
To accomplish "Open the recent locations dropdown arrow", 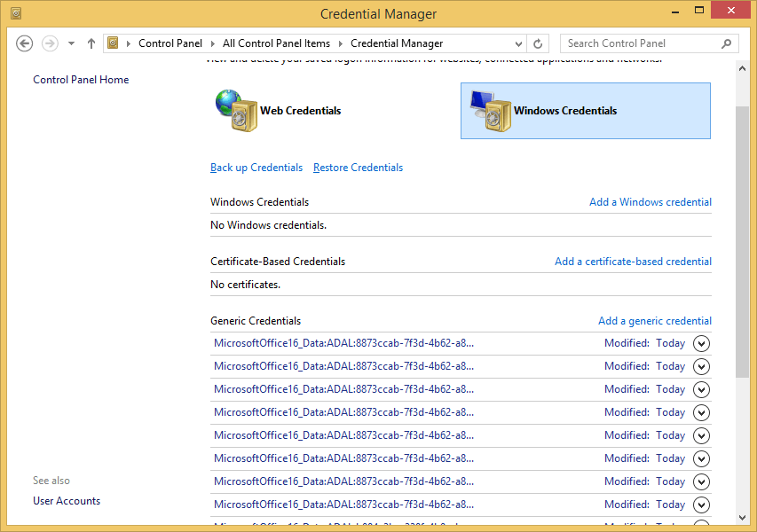I will click(x=72, y=43).
